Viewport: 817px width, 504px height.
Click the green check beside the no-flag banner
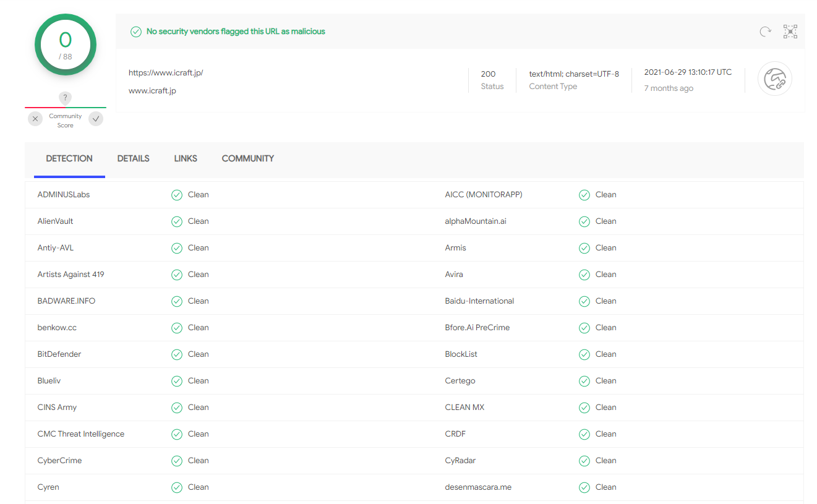coord(136,32)
